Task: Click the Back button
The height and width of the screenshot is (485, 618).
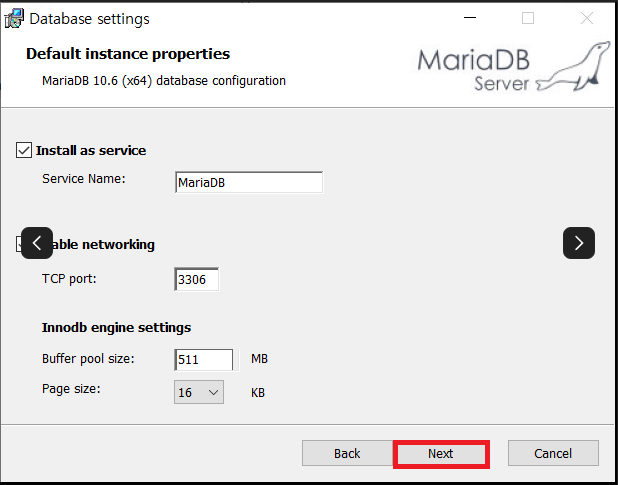Action: 347,454
